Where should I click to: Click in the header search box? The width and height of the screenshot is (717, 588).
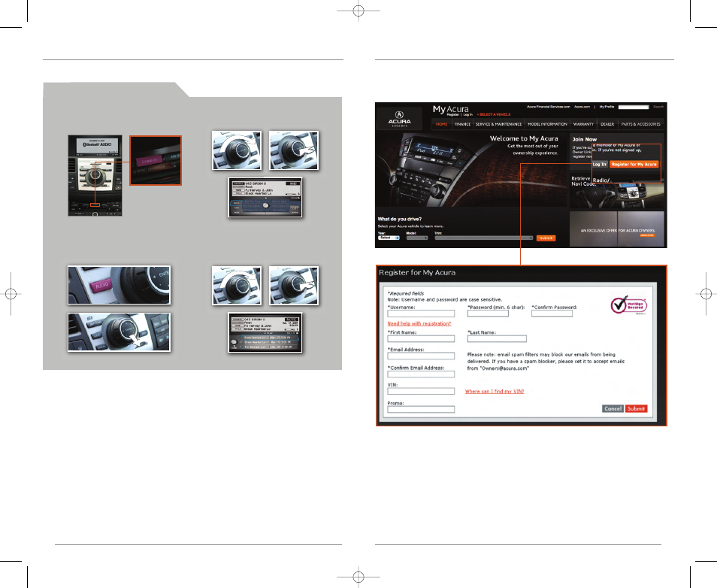pos(634,107)
